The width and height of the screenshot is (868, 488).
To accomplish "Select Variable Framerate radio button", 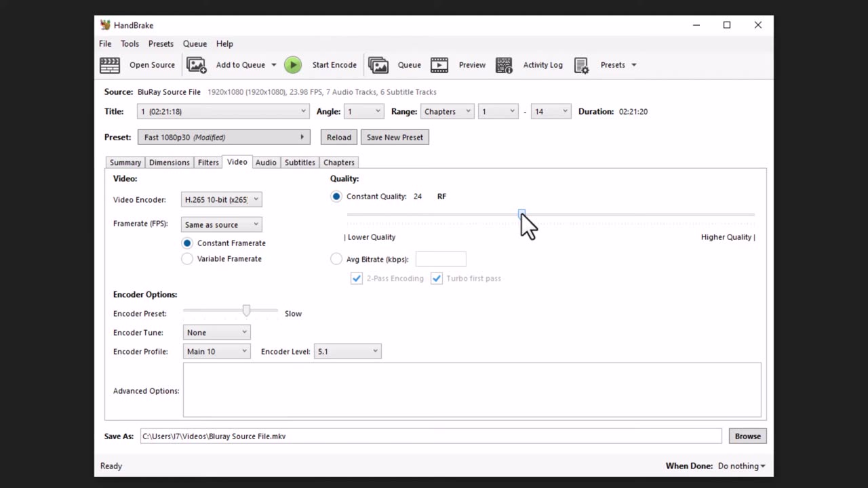I will [x=187, y=259].
